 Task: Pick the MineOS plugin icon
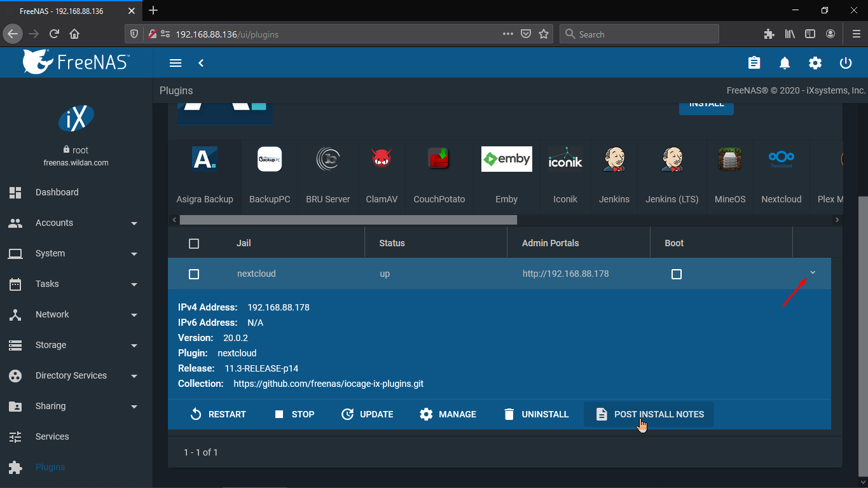730,159
